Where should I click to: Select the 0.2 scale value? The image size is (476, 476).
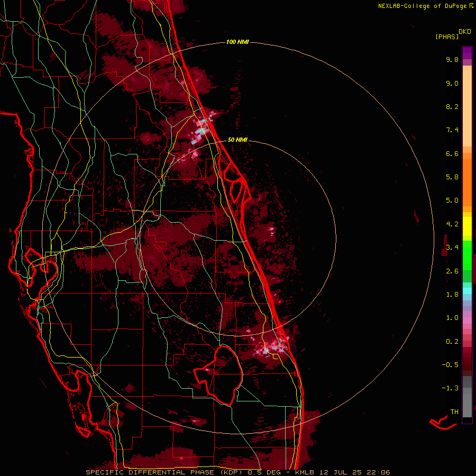point(452,342)
